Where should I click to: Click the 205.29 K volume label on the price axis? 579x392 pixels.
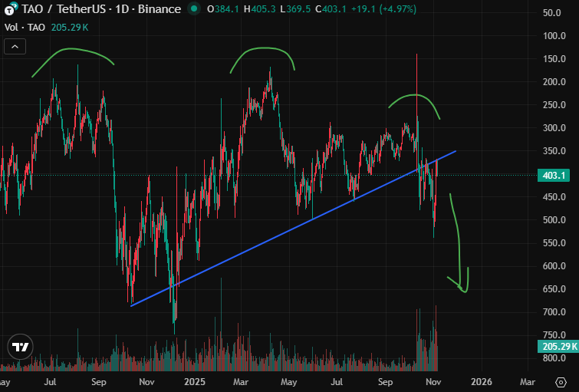[x=558, y=347]
